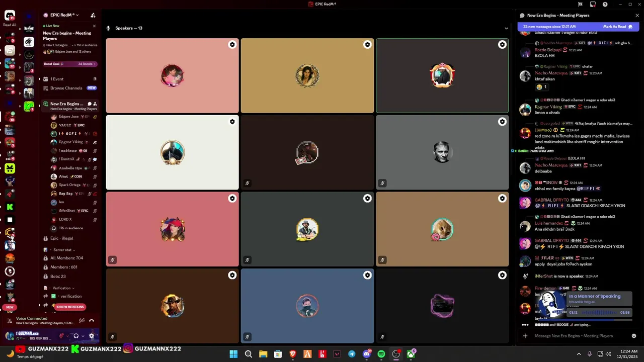Expand microphone input options arrow
The image size is (644, 362).
[x=68, y=336]
